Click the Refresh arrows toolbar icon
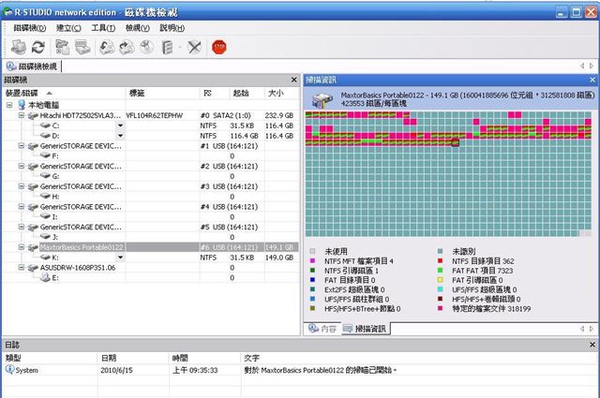Screen dimensions: 600x398 pyautogui.click(x=38, y=47)
